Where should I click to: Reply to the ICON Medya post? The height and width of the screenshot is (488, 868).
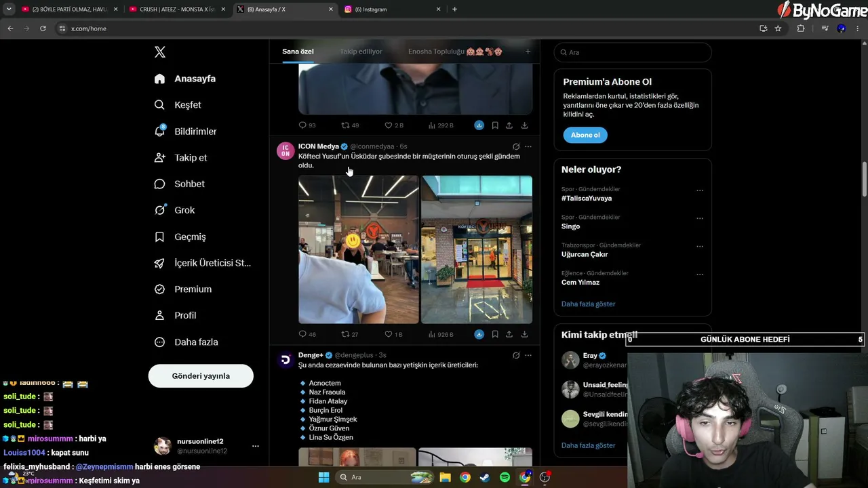click(x=302, y=334)
